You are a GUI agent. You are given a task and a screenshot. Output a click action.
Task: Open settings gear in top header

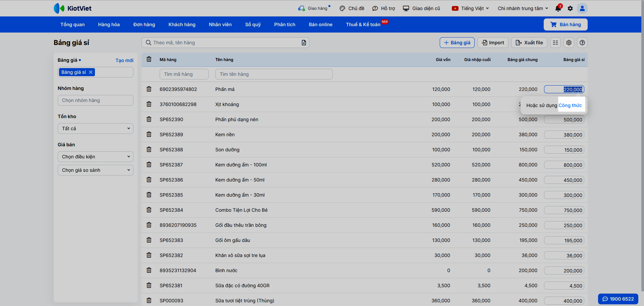point(570,8)
